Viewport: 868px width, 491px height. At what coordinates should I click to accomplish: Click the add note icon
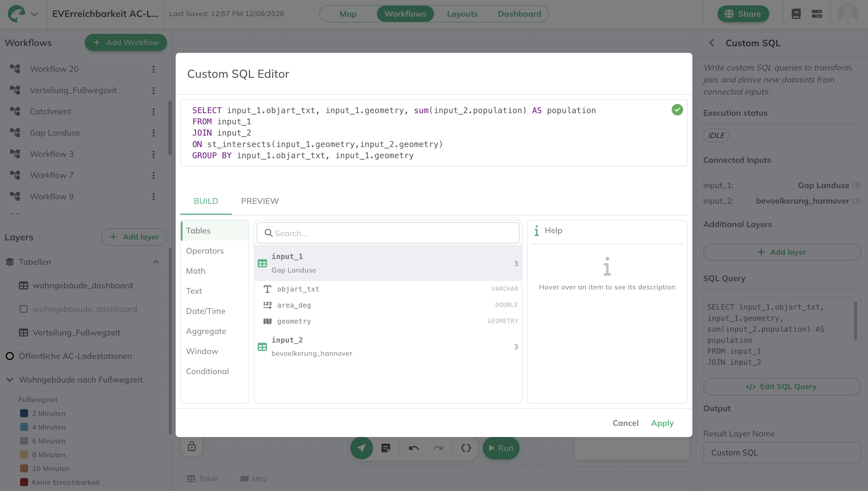click(x=386, y=448)
